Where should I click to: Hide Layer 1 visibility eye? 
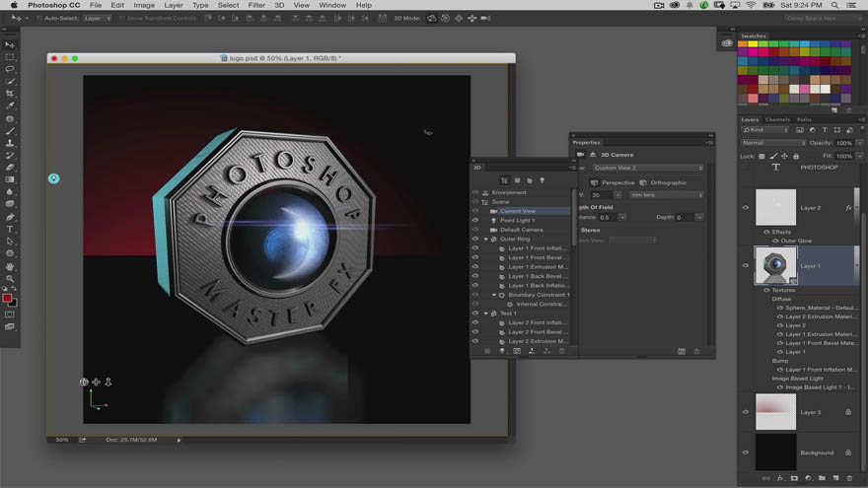tap(745, 265)
